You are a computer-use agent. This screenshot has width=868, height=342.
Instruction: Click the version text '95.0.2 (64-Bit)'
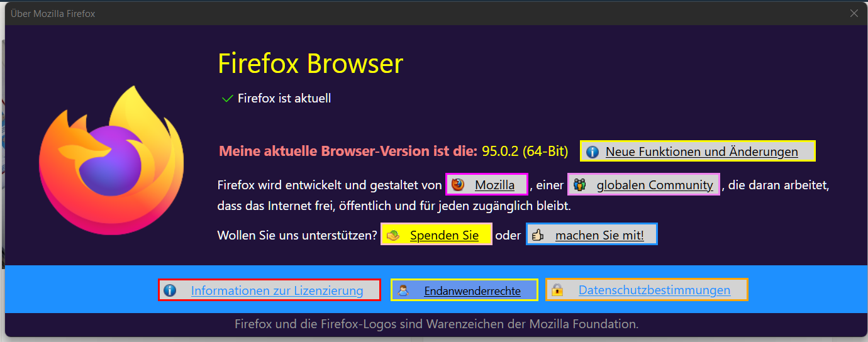[525, 152]
